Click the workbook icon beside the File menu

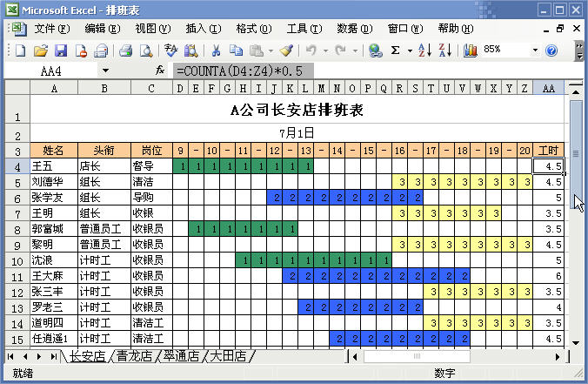click(18, 29)
